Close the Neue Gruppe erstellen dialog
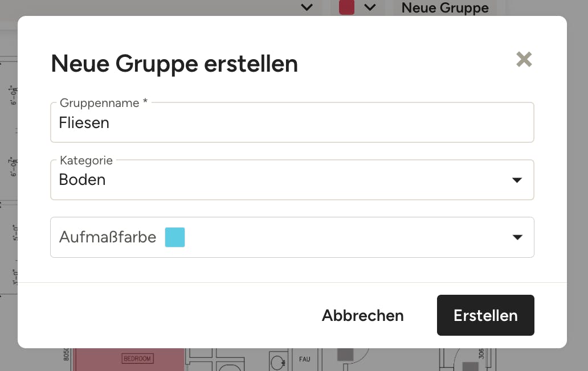The width and height of the screenshot is (588, 371). pyautogui.click(x=524, y=60)
